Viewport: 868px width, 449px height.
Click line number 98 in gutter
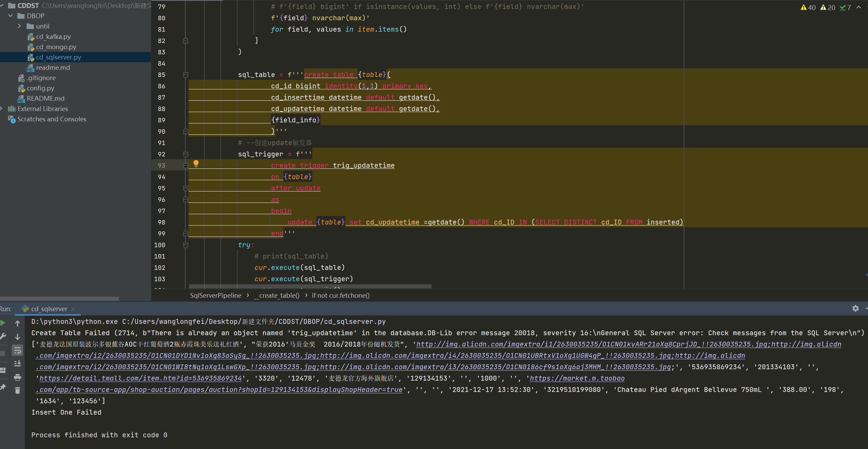[x=161, y=222]
